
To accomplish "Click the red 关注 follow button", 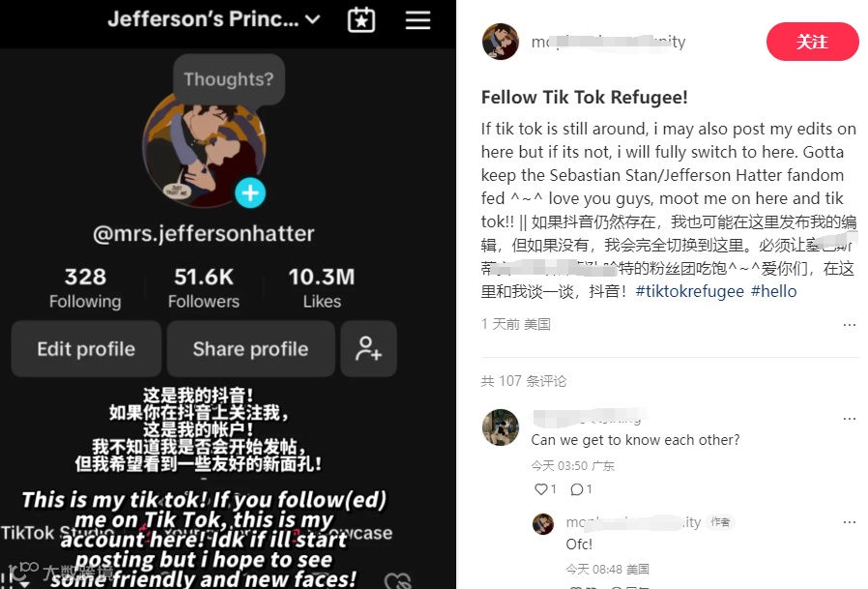I will click(x=812, y=42).
